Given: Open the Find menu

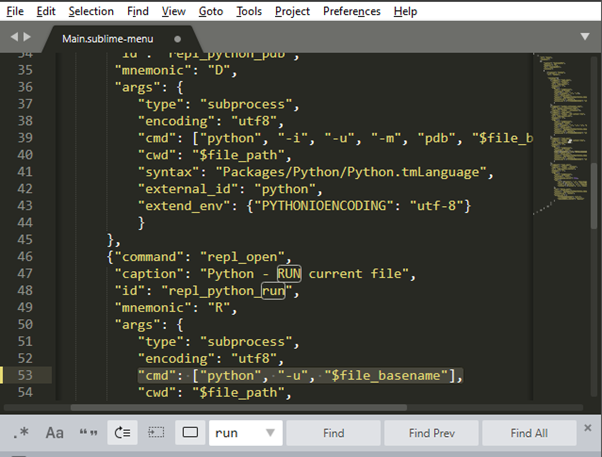Looking at the screenshot, I should click(138, 11).
